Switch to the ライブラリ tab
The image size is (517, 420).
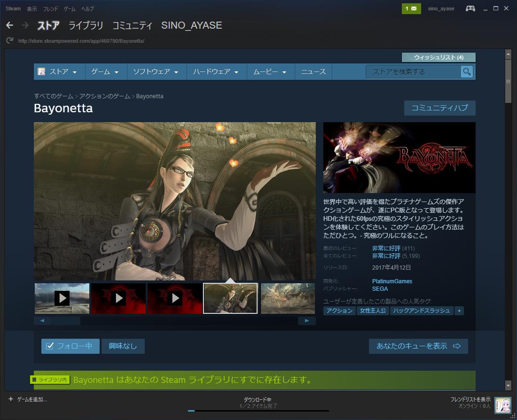[x=86, y=25]
